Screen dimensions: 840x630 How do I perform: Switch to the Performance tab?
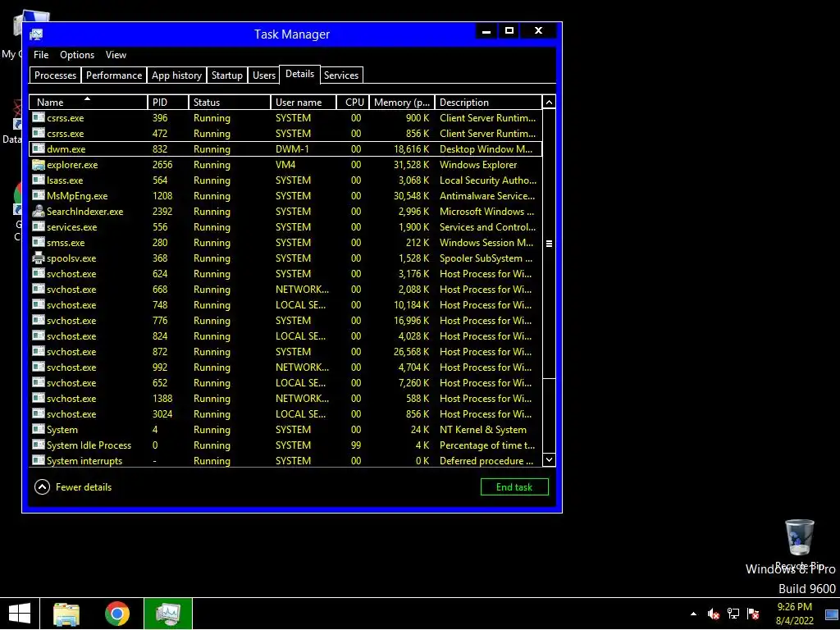[114, 75]
